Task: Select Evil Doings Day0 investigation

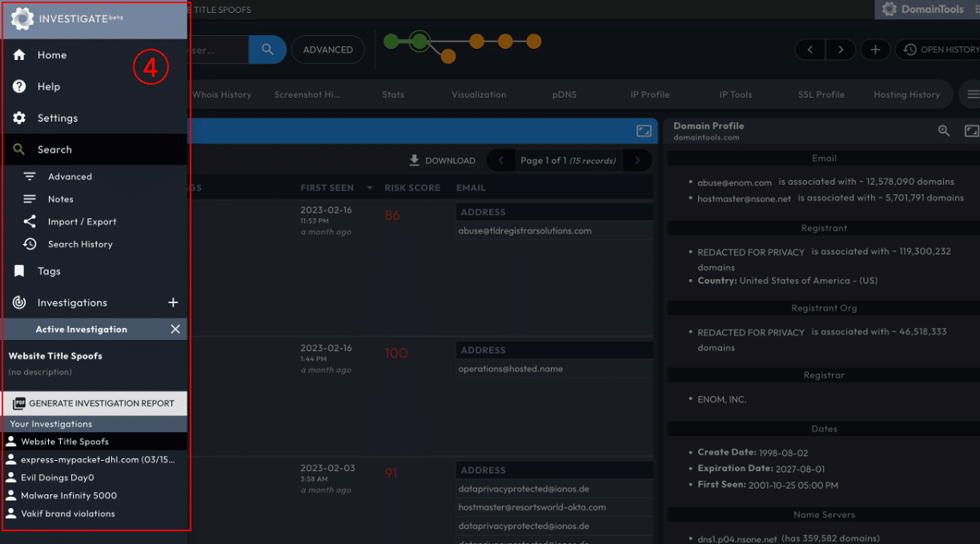Action: click(94, 478)
